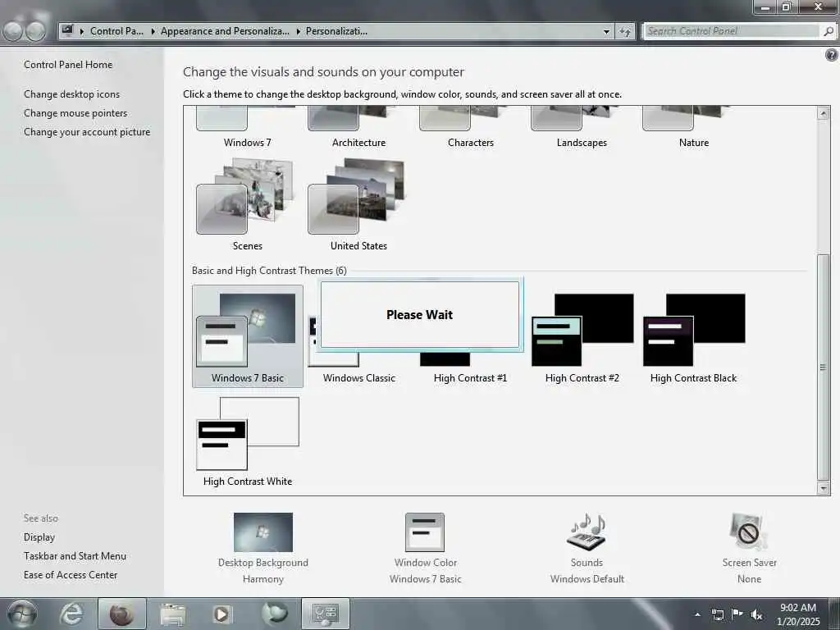Launch Windows Media Player from taskbar
The height and width of the screenshot is (630, 840).
(222, 614)
